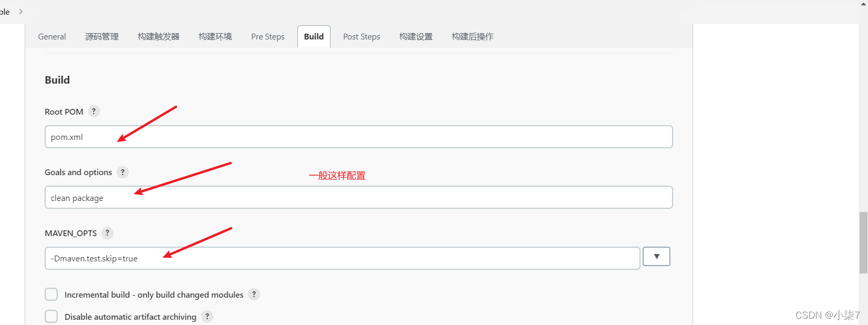Click into the MAVEN_OPTS text field
868x325 pixels.
tap(343, 258)
